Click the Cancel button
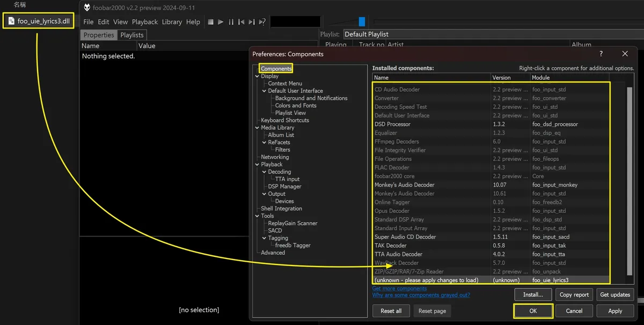 pyautogui.click(x=574, y=311)
